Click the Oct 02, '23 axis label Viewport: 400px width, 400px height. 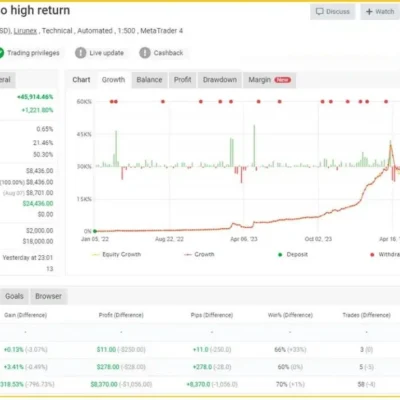318,239
